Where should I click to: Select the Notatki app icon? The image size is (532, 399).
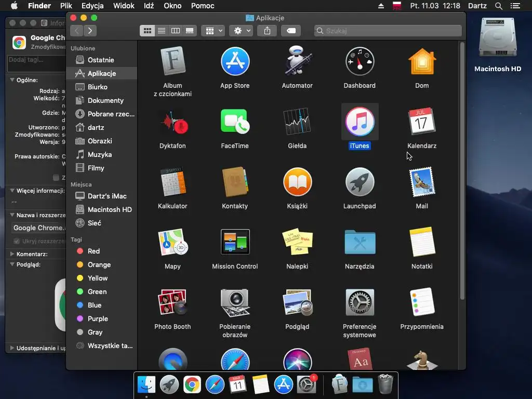pos(422,242)
